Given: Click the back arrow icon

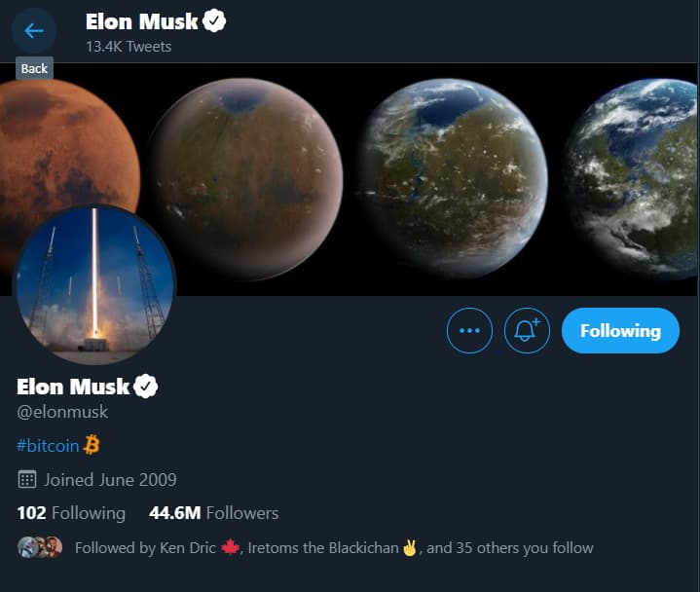Looking at the screenshot, I should pyautogui.click(x=34, y=30).
